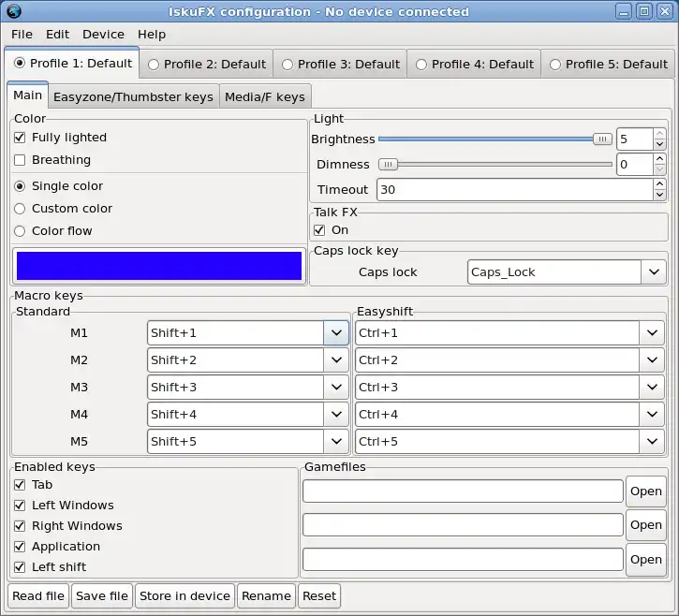Click the Rename button
This screenshot has height=616, width=679.
click(266, 596)
